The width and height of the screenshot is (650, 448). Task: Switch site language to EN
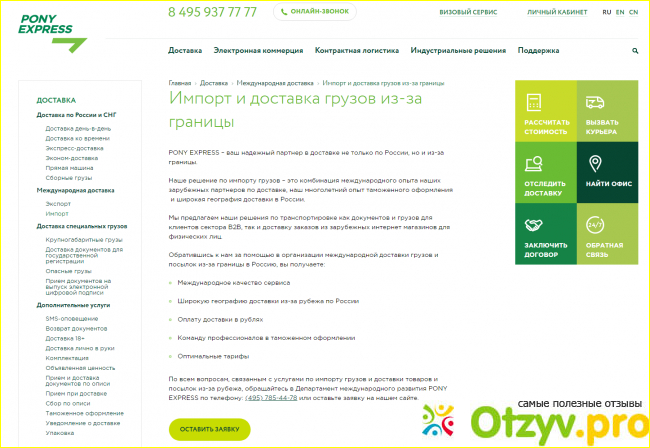[x=620, y=13]
